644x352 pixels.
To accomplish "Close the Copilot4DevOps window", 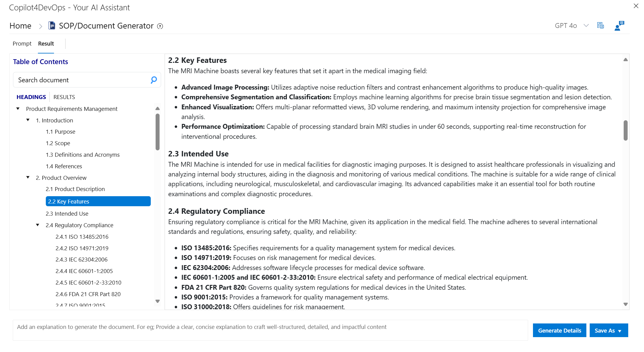I will [x=636, y=6].
